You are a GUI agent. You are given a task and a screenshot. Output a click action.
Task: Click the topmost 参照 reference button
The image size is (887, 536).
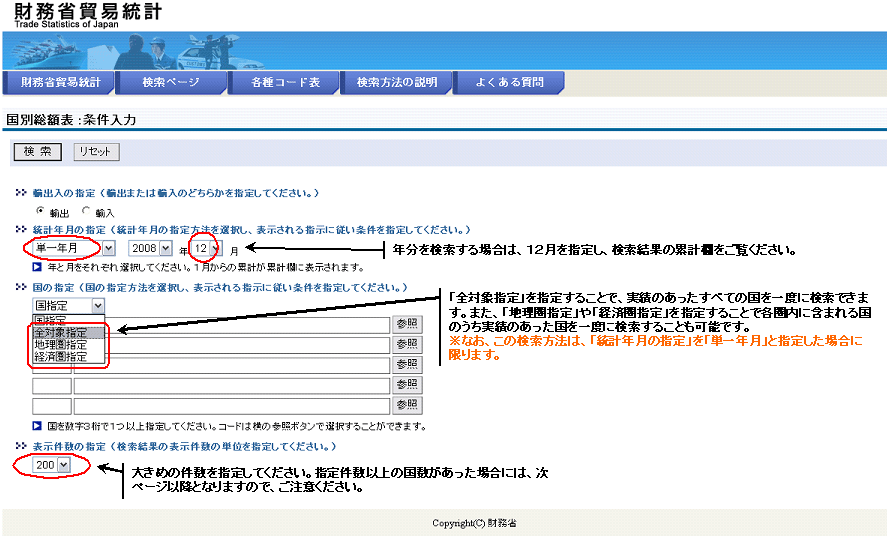tap(407, 325)
